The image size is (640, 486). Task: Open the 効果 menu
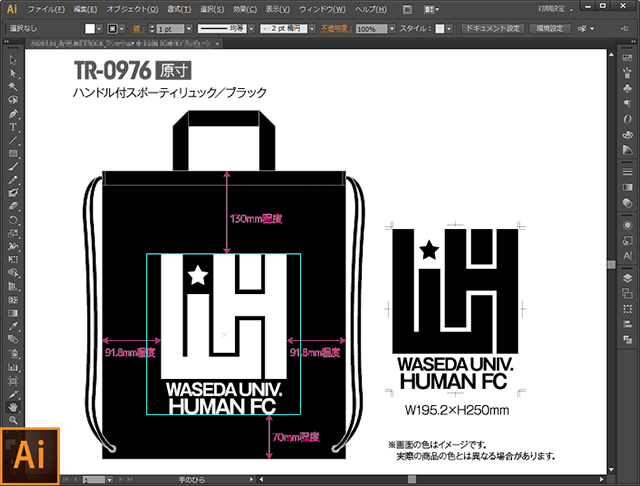click(244, 9)
